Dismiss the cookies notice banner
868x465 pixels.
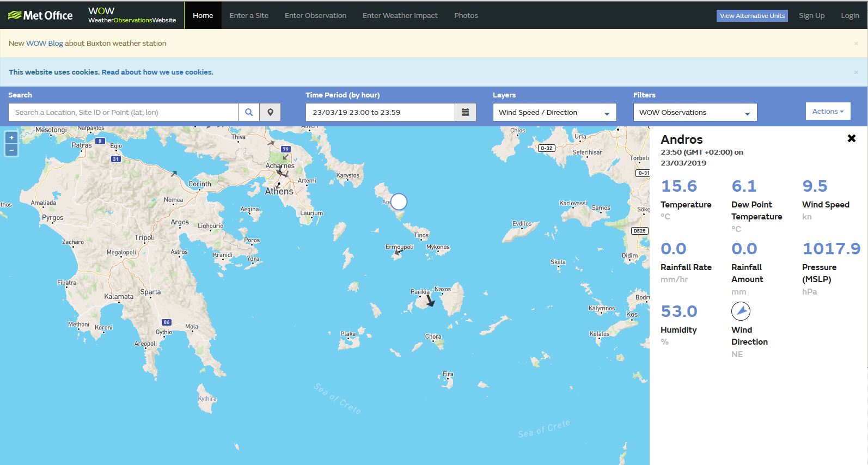[856, 72]
